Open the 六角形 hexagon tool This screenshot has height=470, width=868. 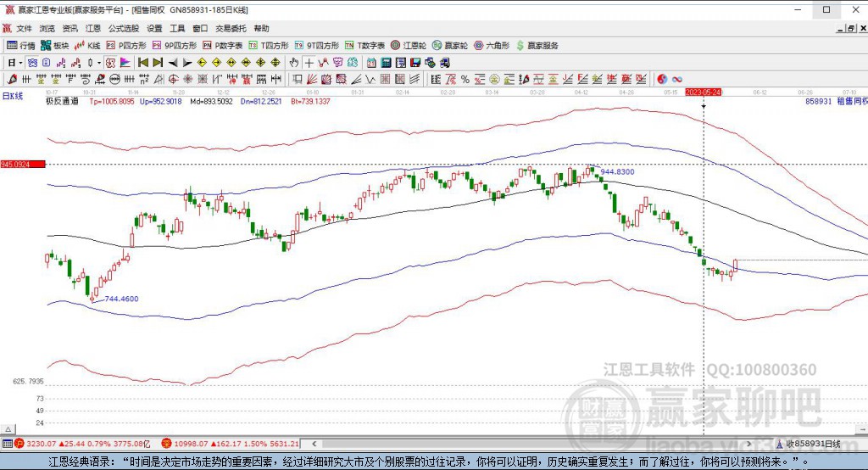coord(492,46)
